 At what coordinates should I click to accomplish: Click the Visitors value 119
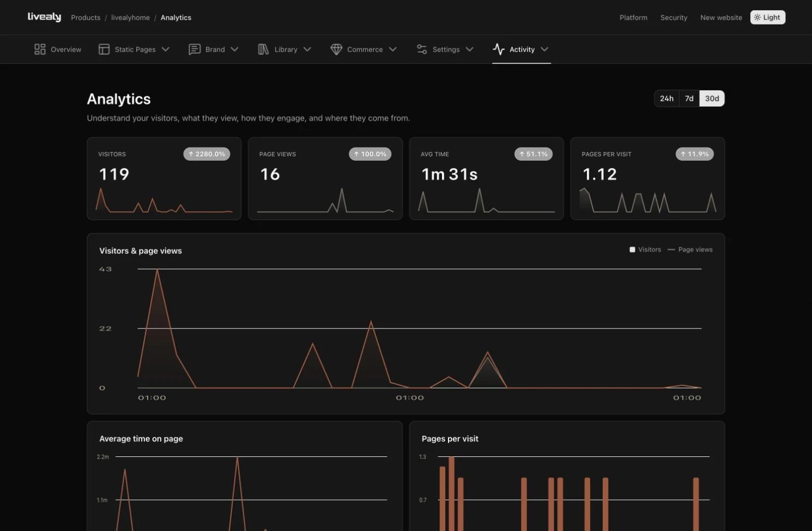[114, 174]
